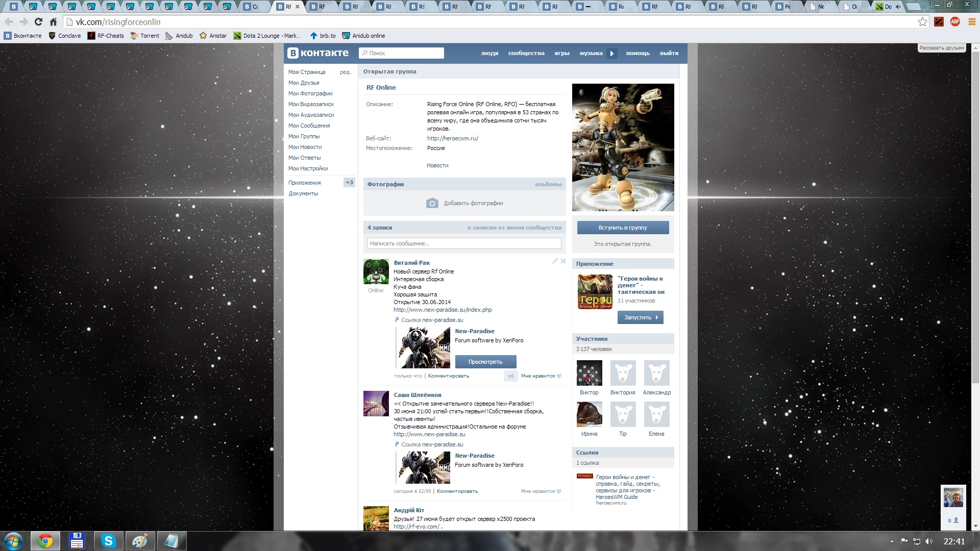Screen dimensions: 980x551
Task: Click the Windows Start button
Action: tap(14, 541)
